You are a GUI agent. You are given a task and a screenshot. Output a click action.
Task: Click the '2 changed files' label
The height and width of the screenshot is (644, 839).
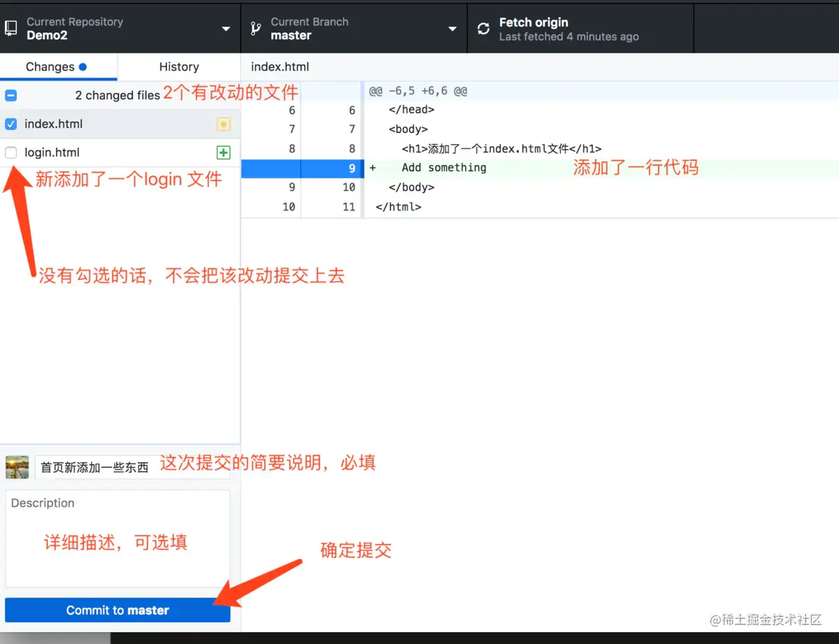[117, 96]
